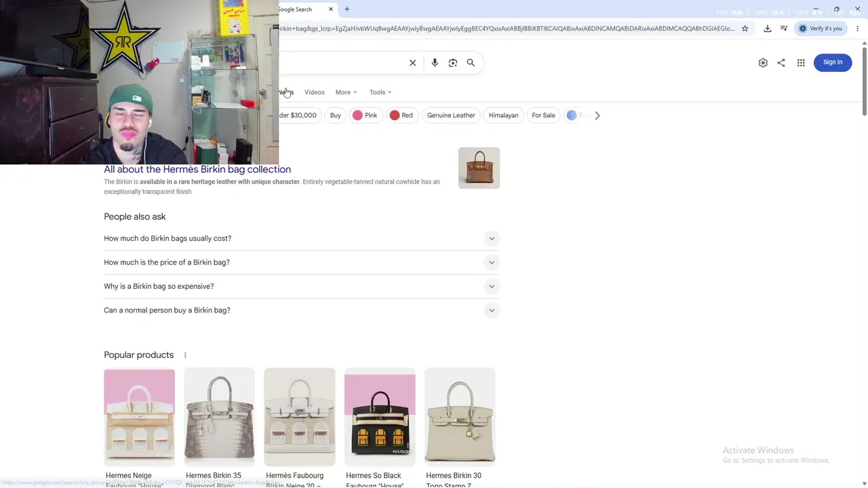
Task: Open Chrome three-dot menu
Action: click(x=858, y=28)
